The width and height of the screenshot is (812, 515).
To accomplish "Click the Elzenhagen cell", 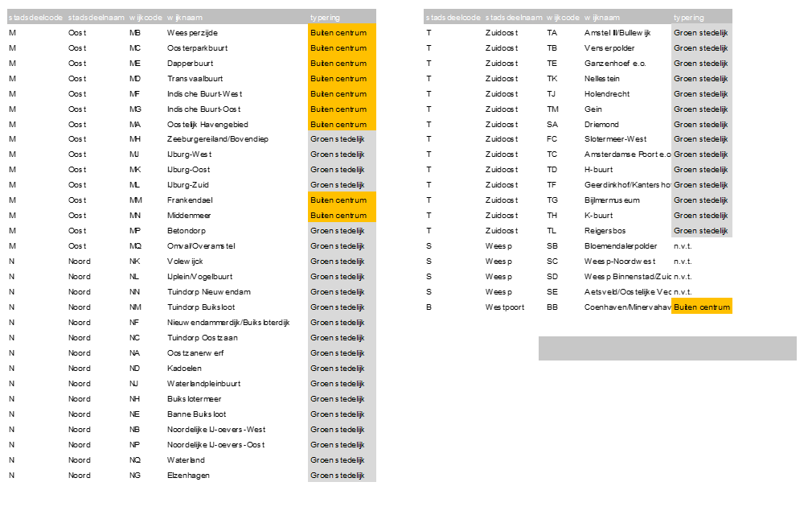I will (x=188, y=476).
